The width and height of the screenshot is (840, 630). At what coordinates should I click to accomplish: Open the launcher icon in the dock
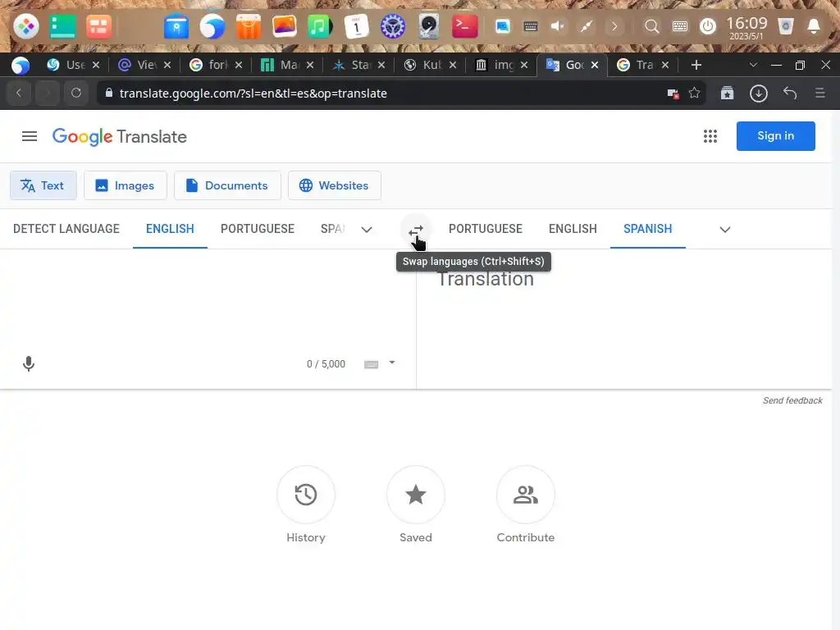click(25, 26)
